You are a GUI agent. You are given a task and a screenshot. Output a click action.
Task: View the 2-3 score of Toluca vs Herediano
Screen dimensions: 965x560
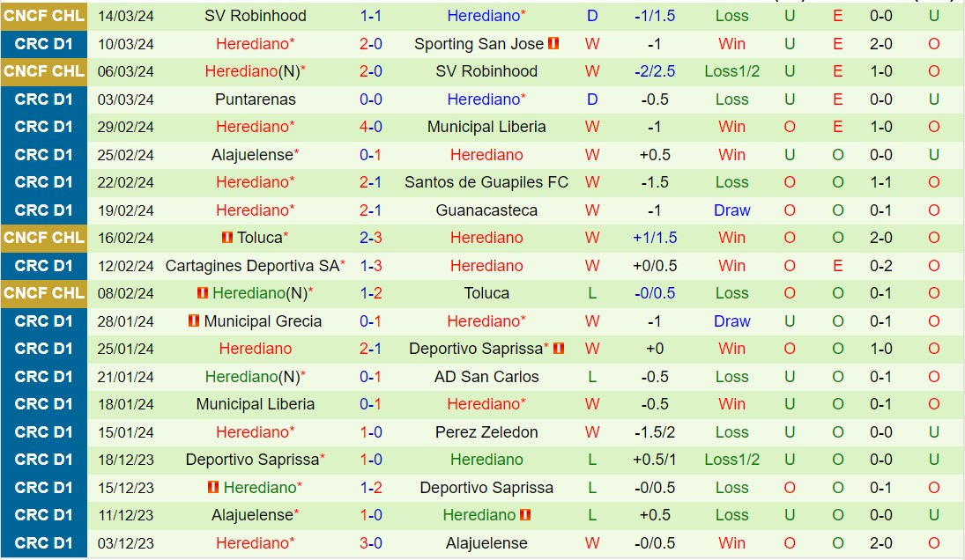pos(371,238)
